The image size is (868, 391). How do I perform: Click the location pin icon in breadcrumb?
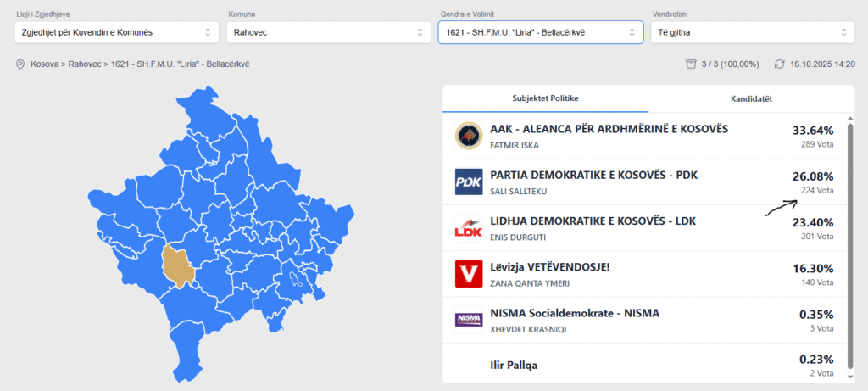coord(20,64)
